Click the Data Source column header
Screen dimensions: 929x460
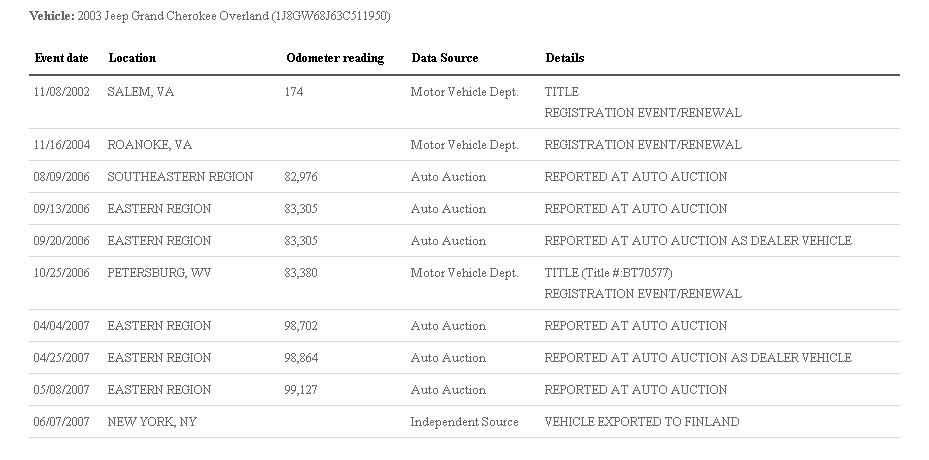[445, 58]
